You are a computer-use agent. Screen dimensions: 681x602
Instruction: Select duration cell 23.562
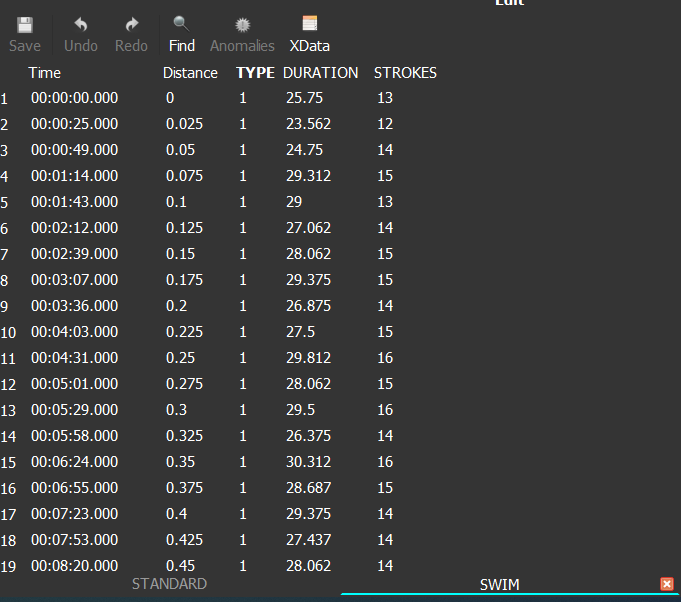pos(308,124)
